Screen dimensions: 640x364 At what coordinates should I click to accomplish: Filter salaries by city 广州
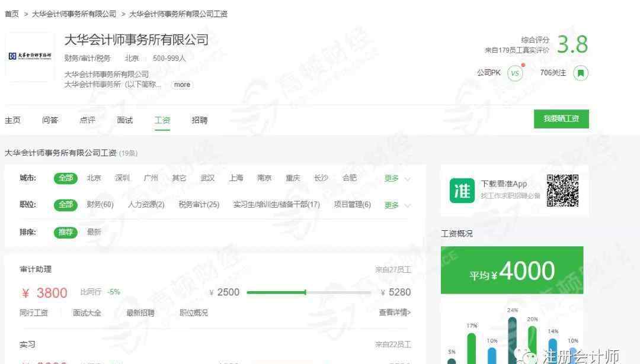point(151,178)
